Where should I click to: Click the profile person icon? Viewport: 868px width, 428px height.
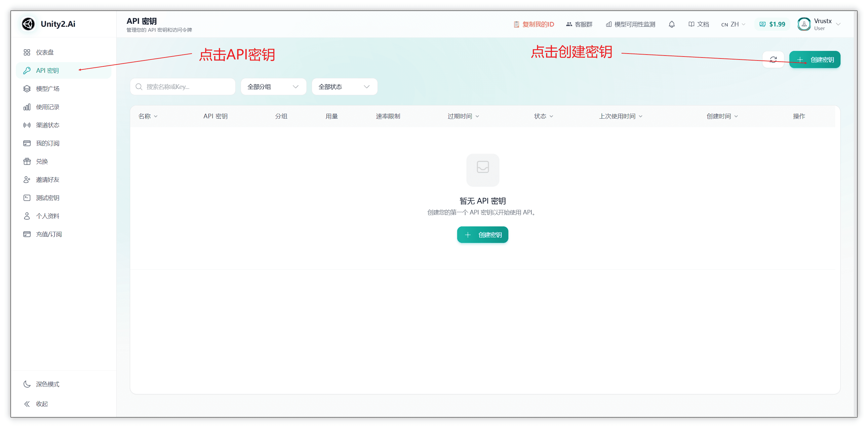[x=27, y=216]
